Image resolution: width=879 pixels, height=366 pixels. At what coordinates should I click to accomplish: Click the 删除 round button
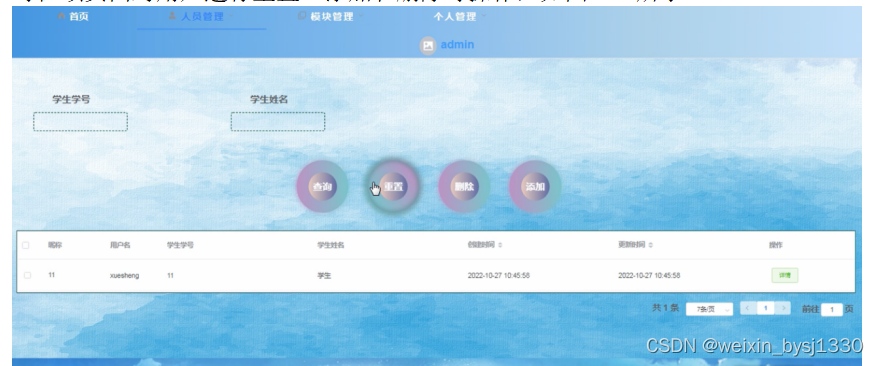[464, 187]
